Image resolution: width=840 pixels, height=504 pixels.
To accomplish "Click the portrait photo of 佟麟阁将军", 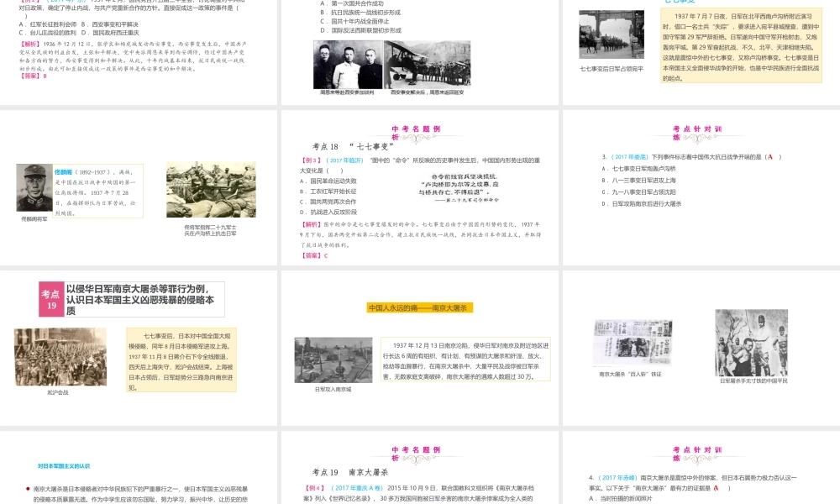I will [34, 187].
